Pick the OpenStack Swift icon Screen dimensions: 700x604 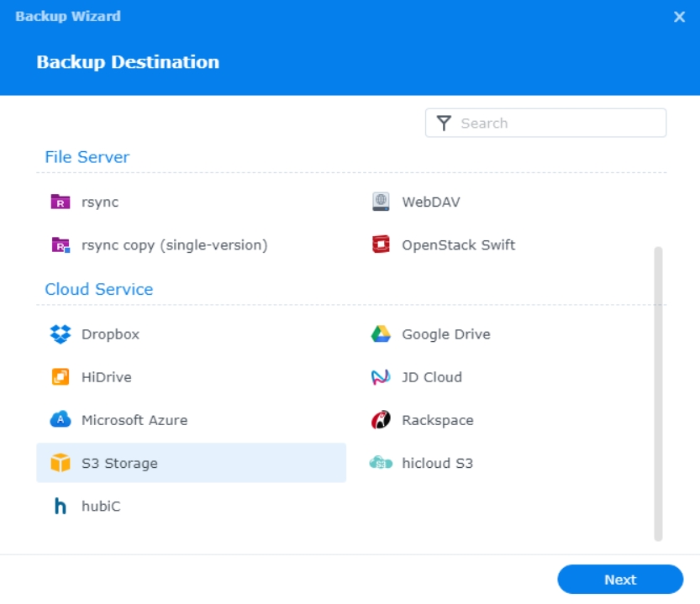pyautogui.click(x=381, y=245)
